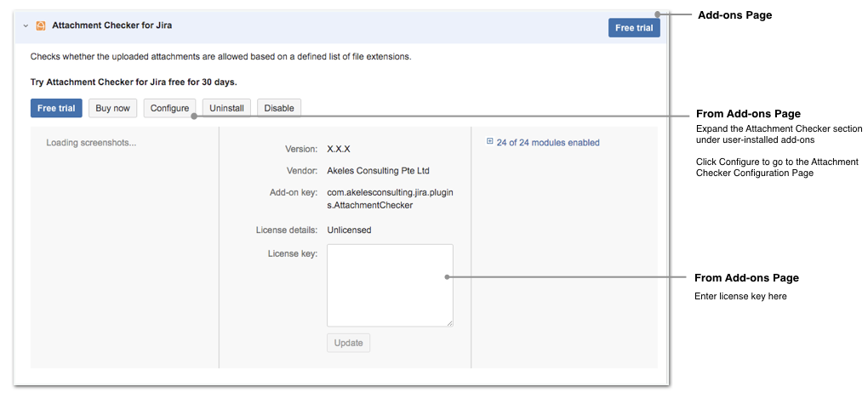The image size is (868, 398).
Task: Click the Attachment Checker for Jira title
Action: click(111, 26)
